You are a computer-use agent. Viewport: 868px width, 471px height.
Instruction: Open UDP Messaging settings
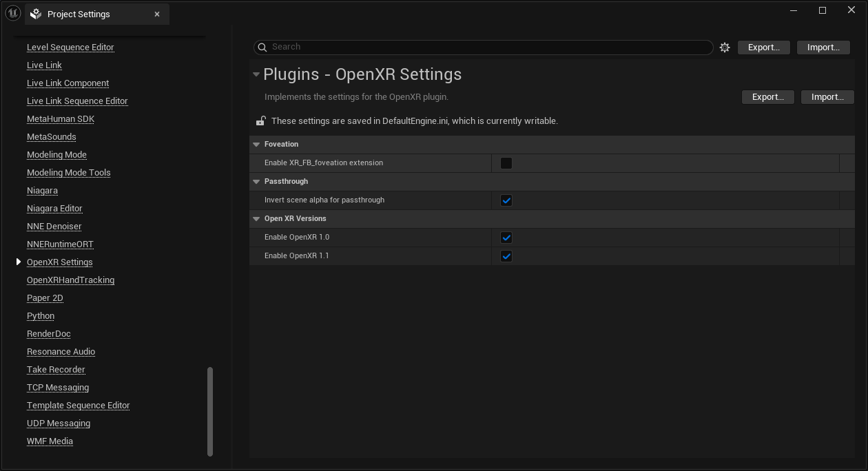coord(59,423)
